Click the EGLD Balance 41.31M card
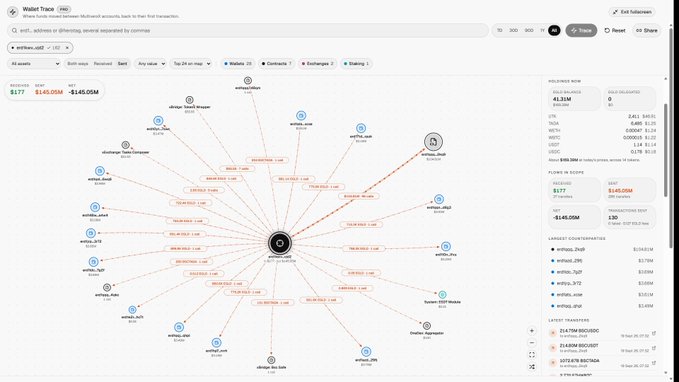The image size is (679, 382). tap(575, 98)
